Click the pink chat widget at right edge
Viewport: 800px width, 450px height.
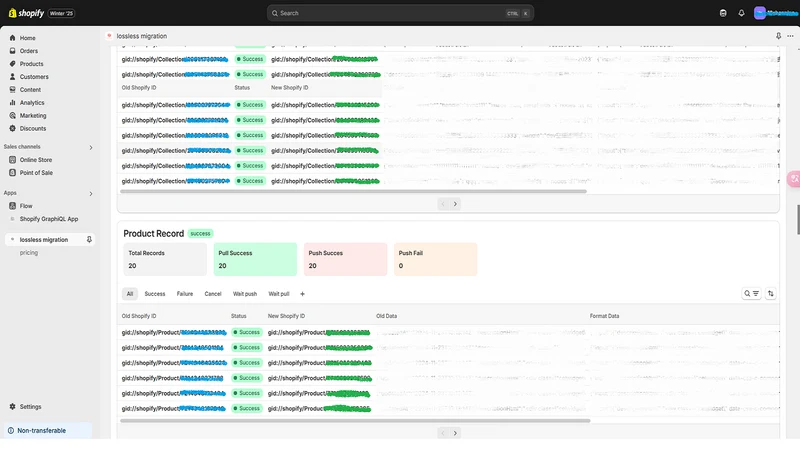tap(794, 179)
